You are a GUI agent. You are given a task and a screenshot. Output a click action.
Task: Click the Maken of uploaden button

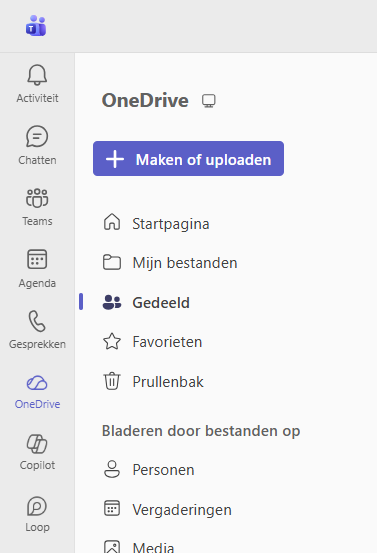click(188, 159)
